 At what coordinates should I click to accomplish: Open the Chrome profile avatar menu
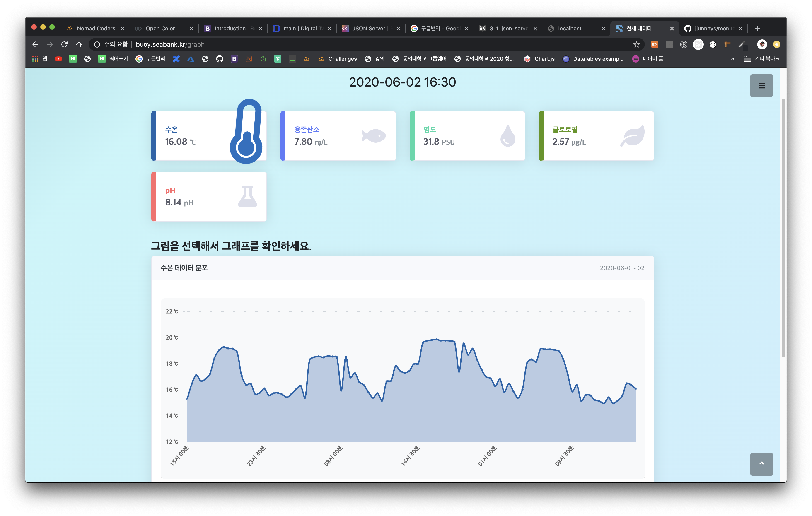click(x=762, y=44)
